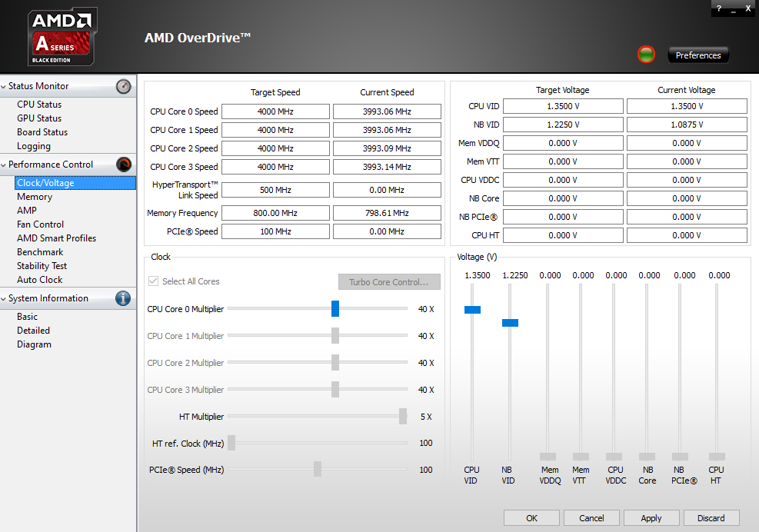Click the System Information info icon
This screenshot has height=532, width=759.
tap(123, 298)
